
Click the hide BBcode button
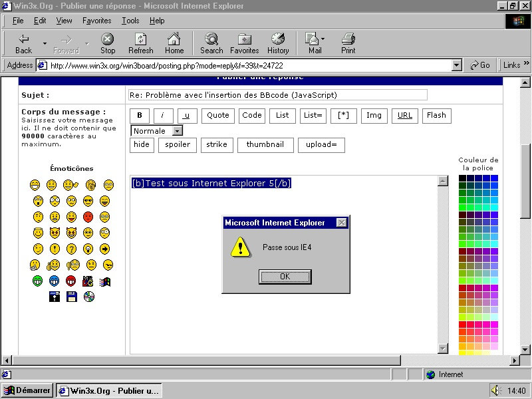[142, 145]
